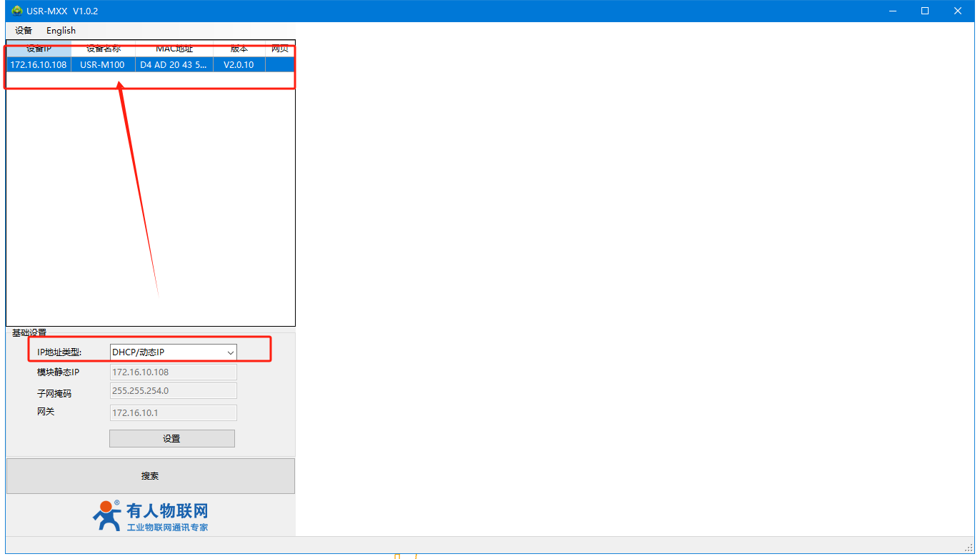Image resolution: width=980 pixels, height=559 pixels.
Task: Click the MAC address cell starting D4 AD 20
Action: pyautogui.click(x=174, y=64)
